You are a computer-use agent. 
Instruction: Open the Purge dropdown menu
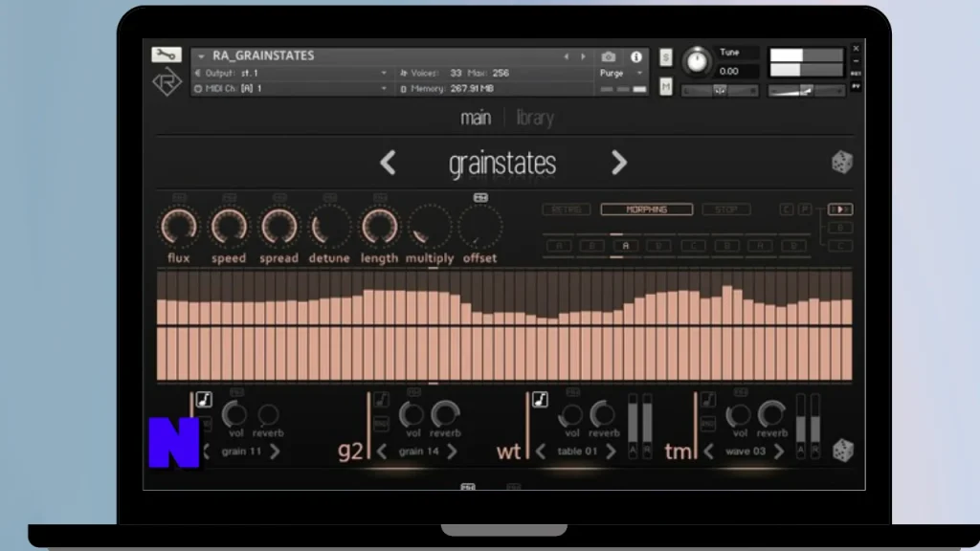pyautogui.click(x=620, y=73)
